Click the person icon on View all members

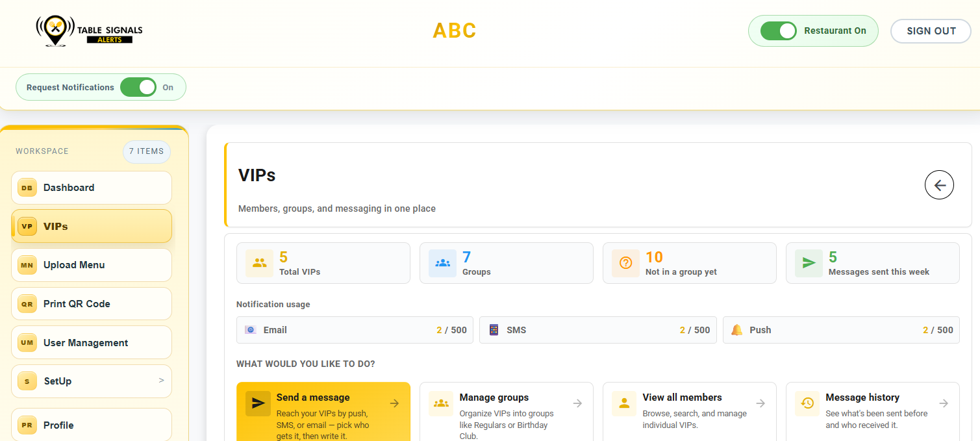click(x=624, y=403)
